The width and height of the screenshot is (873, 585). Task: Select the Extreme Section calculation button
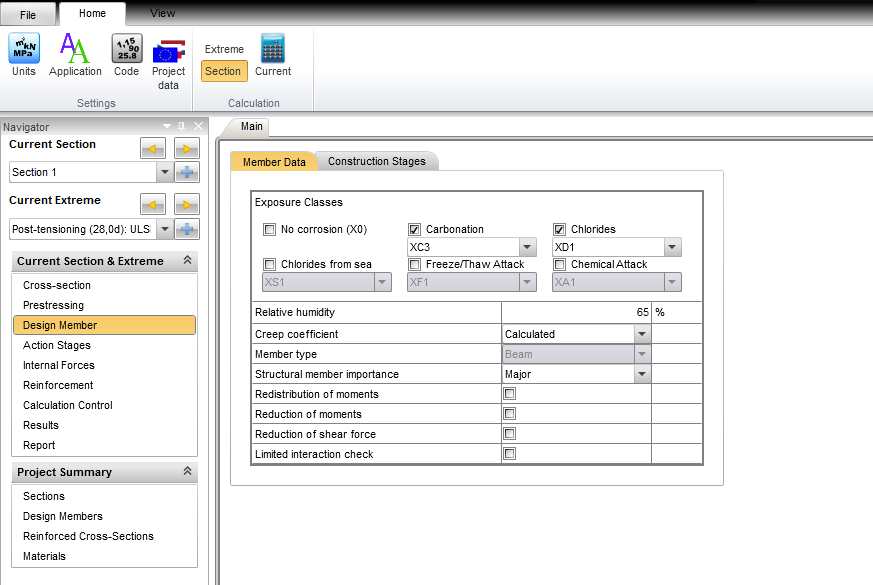223,70
